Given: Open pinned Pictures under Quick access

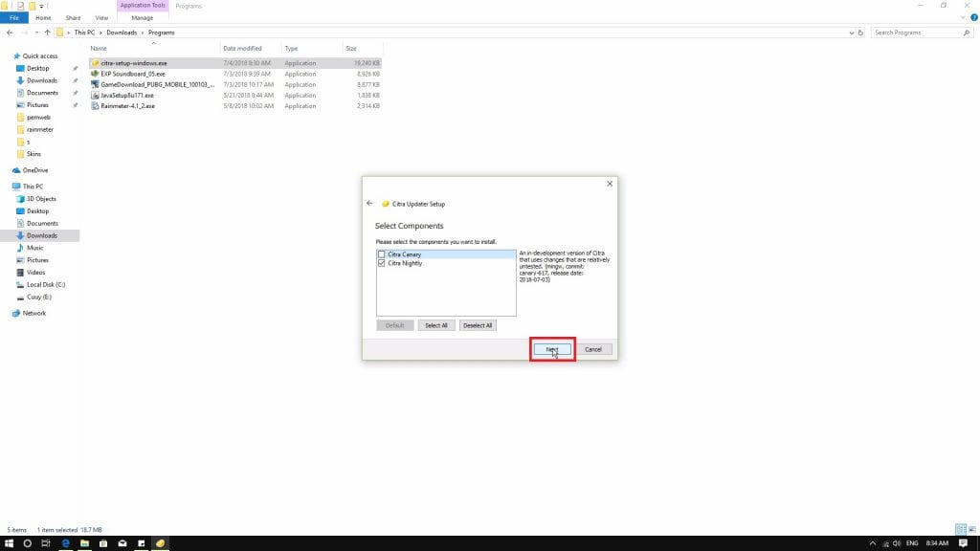Looking at the screenshot, I should pos(37,105).
